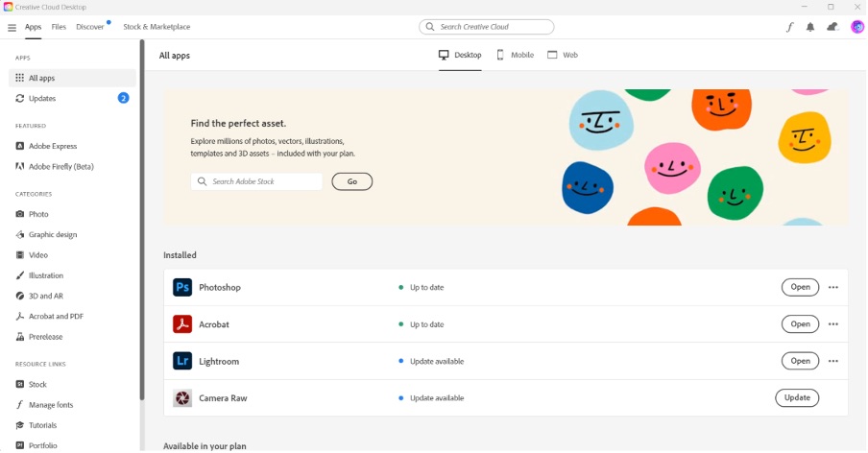Image resolution: width=868 pixels, height=453 pixels.
Task: Open the hamburger navigation menu
Action: coord(12,28)
